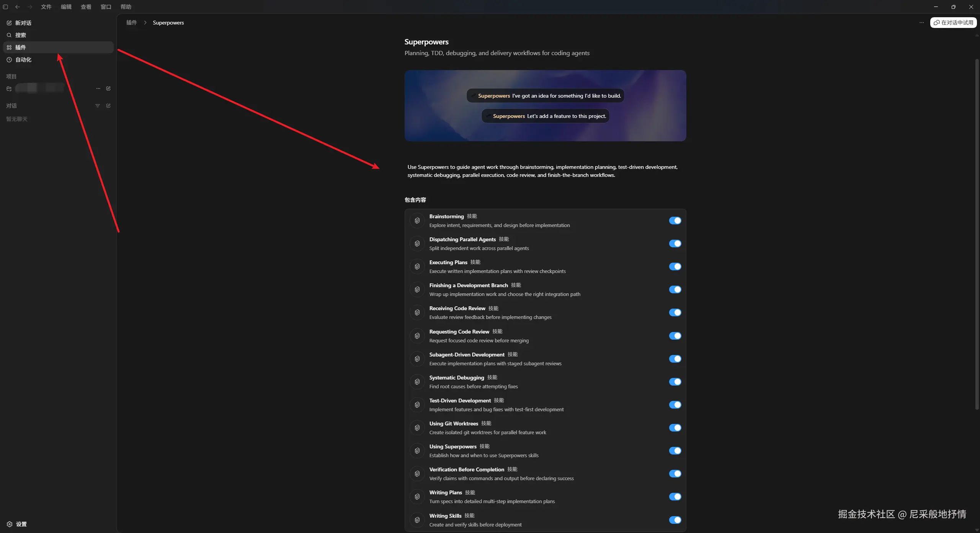
Task: Click the Finishing a Development Branch icon
Action: tap(417, 289)
